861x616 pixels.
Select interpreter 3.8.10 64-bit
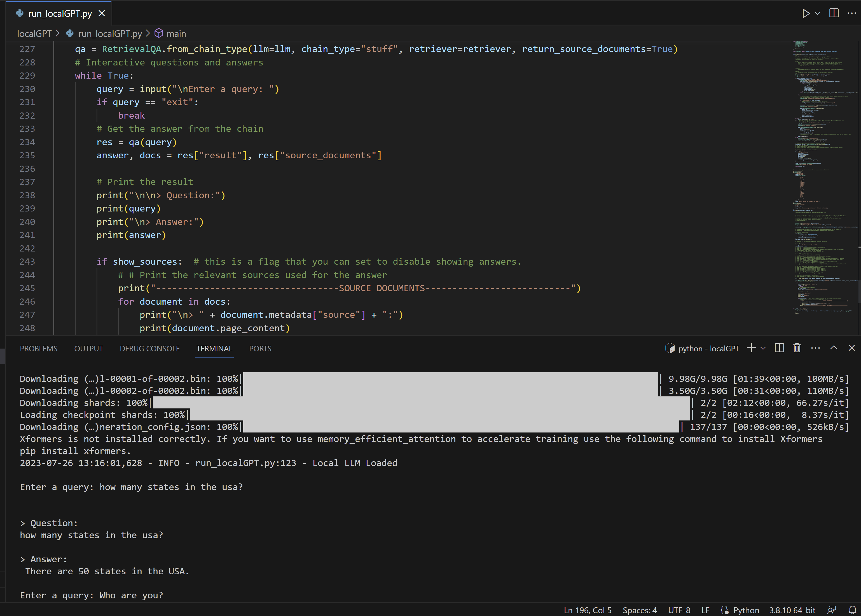coord(792,610)
